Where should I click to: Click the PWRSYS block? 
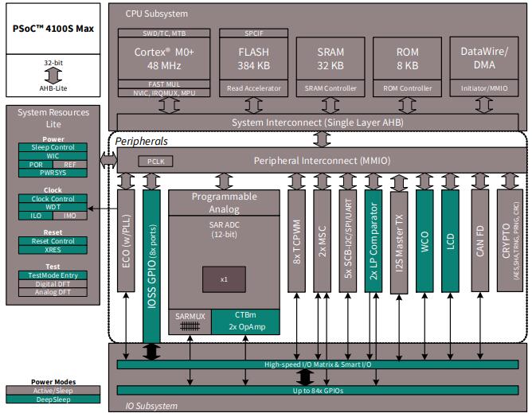coord(53,173)
